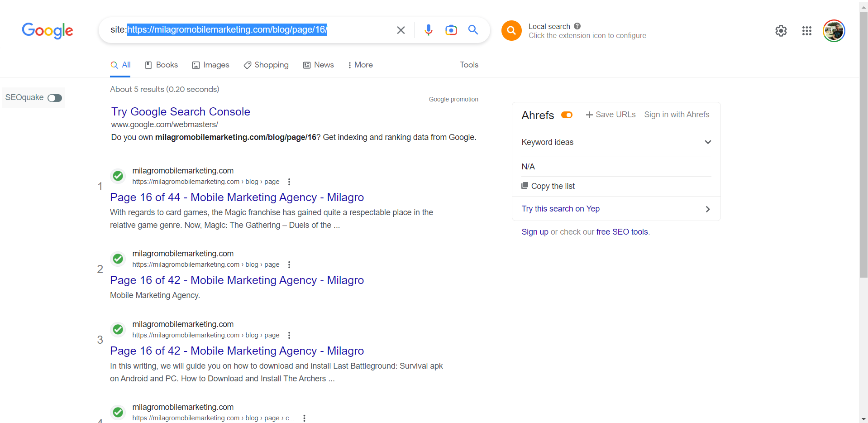Click the plus icon for Save URLs
This screenshot has height=423, width=868.
(589, 115)
